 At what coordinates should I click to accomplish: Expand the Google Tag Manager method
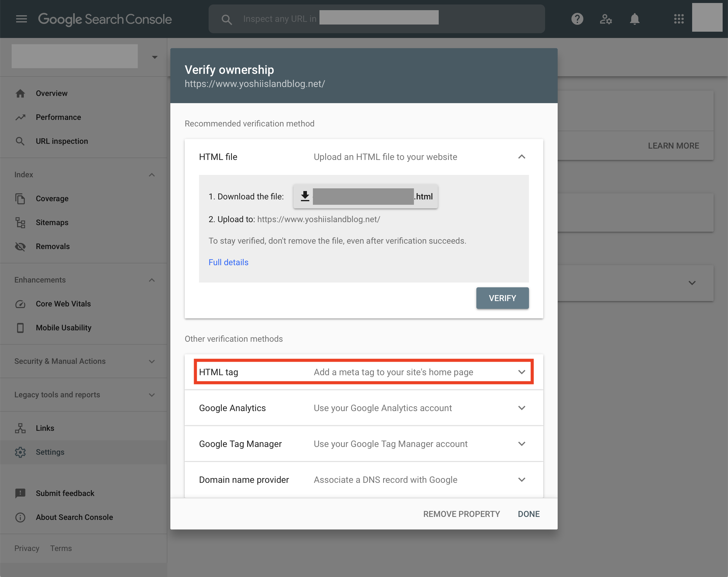(364, 444)
